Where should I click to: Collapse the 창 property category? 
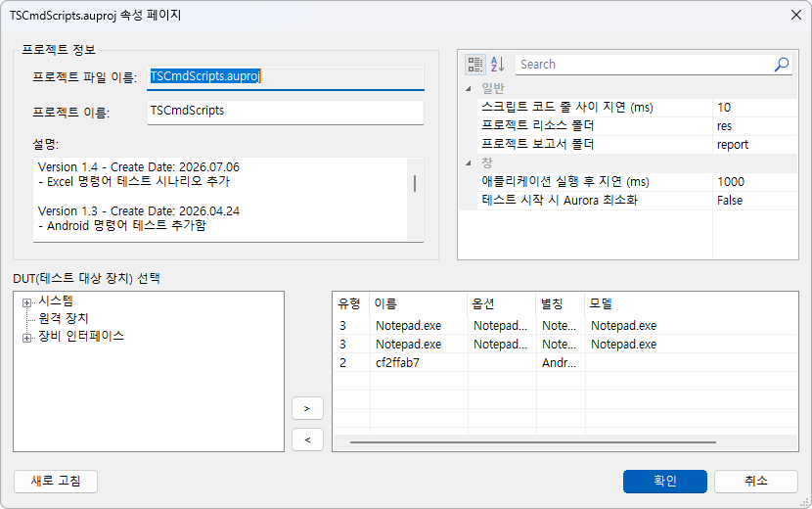pyautogui.click(x=469, y=162)
